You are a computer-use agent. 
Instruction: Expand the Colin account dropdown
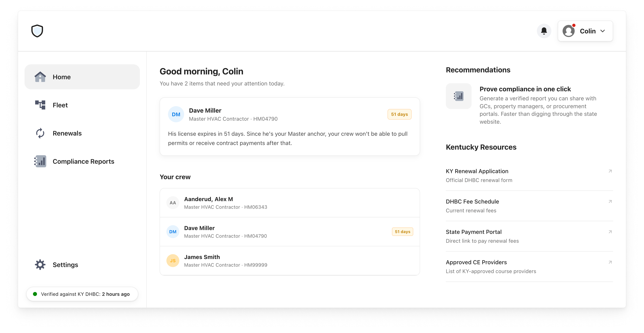pyautogui.click(x=585, y=31)
